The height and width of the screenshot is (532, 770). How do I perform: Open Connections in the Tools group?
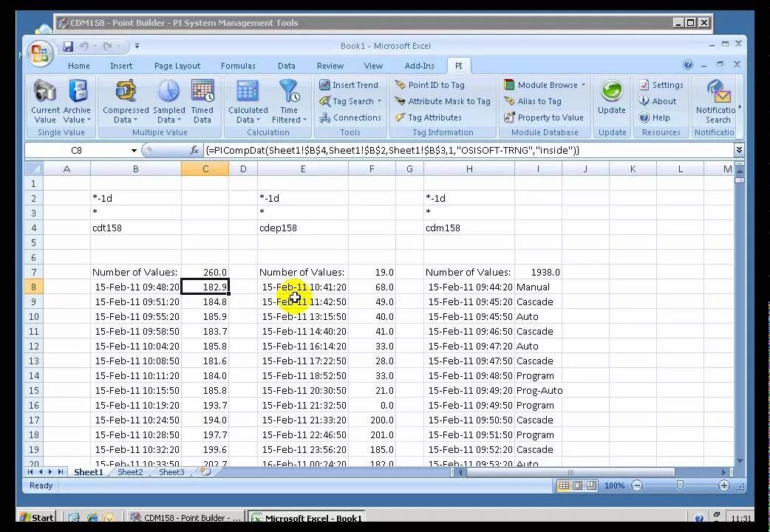pyautogui.click(x=350, y=117)
